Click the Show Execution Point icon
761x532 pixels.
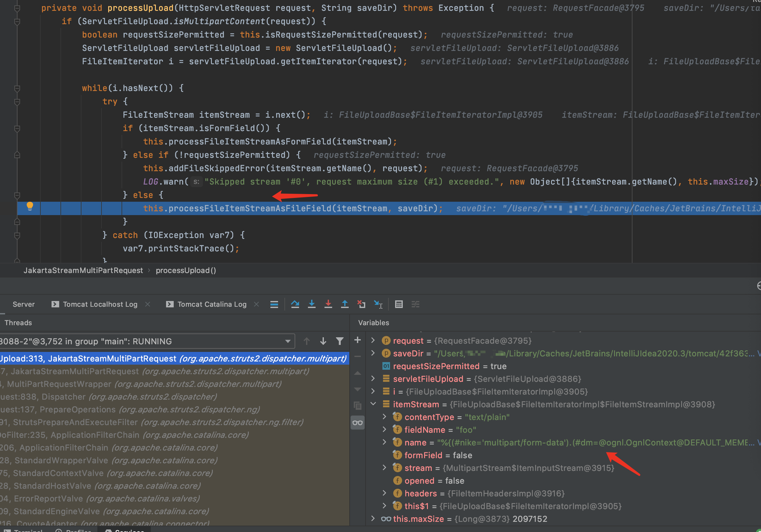[x=274, y=304]
